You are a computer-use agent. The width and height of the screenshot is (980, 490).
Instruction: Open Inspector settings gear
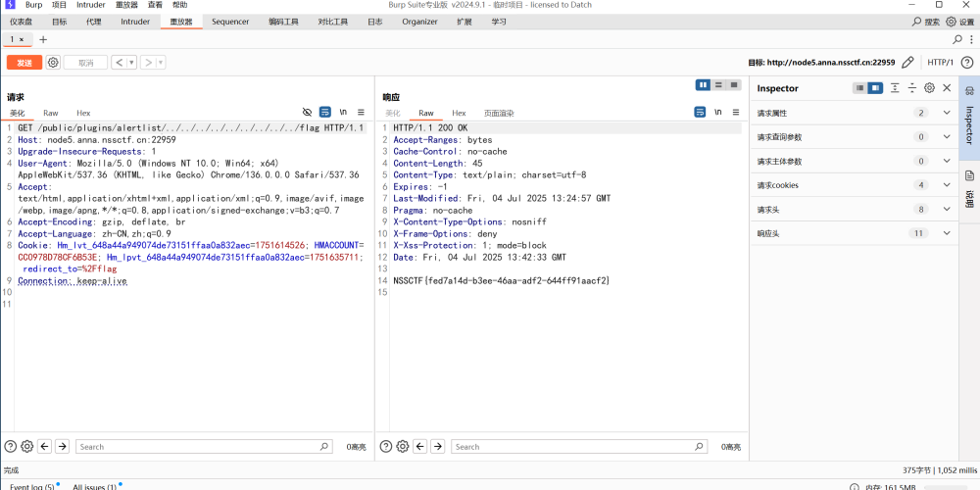coord(929,88)
